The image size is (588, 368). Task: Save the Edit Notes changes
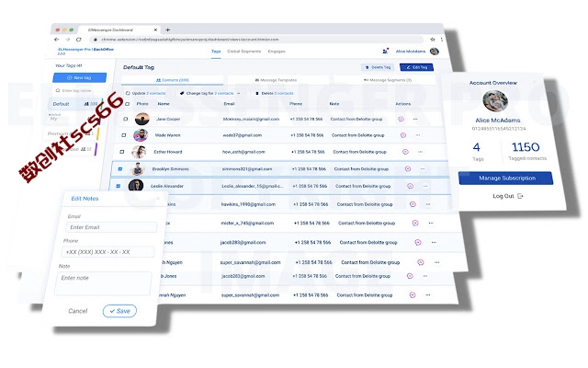pos(119,311)
